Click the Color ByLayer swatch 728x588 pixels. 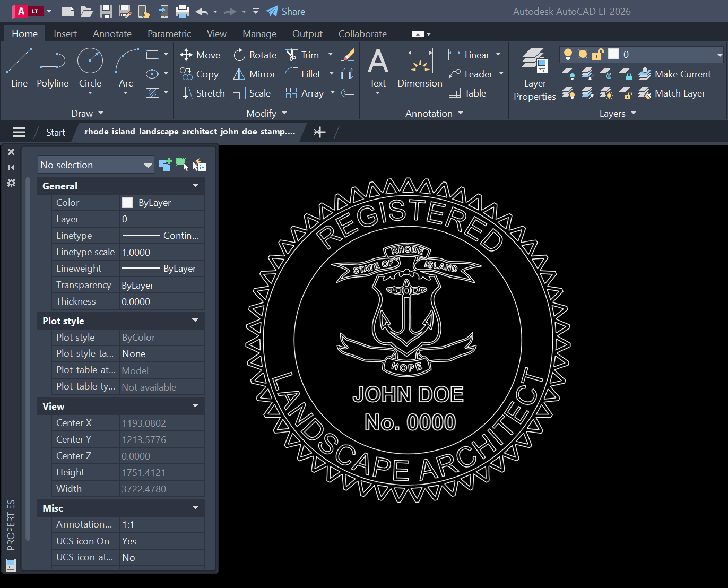pyautogui.click(x=127, y=202)
